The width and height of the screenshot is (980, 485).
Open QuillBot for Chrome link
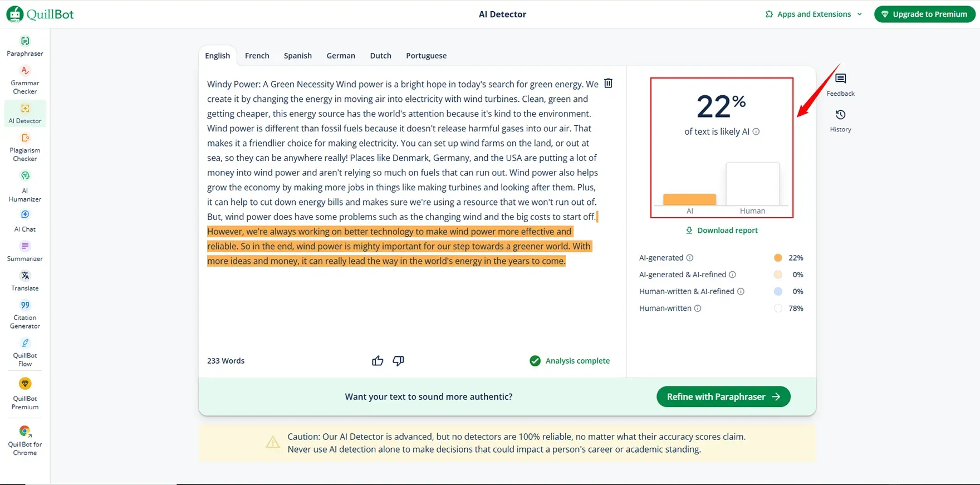(25, 441)
